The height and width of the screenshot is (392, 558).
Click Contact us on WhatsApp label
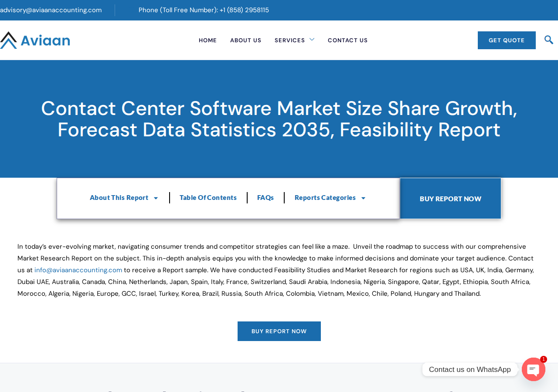(470, 369)
